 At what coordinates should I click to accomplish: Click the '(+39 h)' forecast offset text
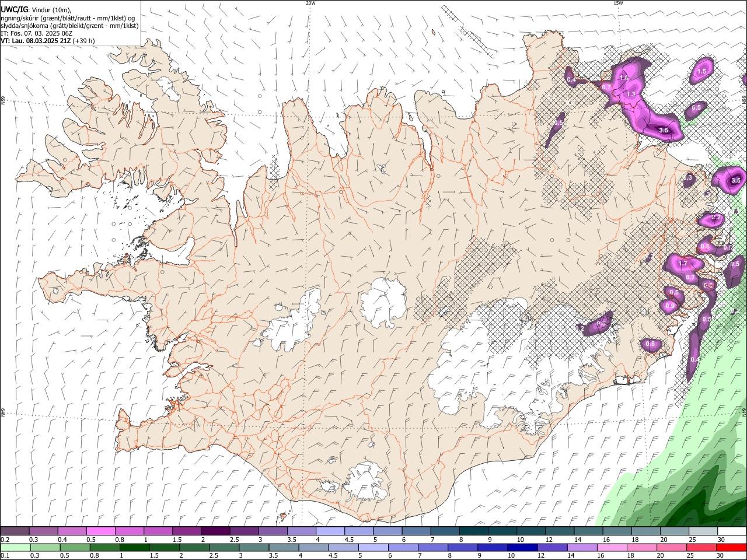(83, 41)
